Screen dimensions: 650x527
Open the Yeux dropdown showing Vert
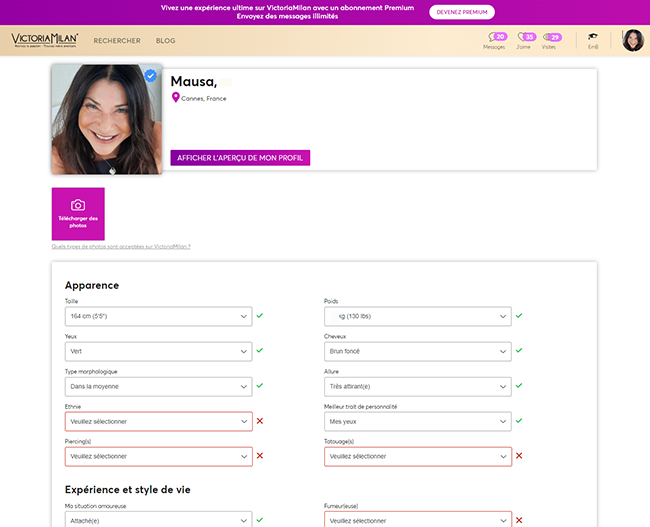click(x=158, y=351)
